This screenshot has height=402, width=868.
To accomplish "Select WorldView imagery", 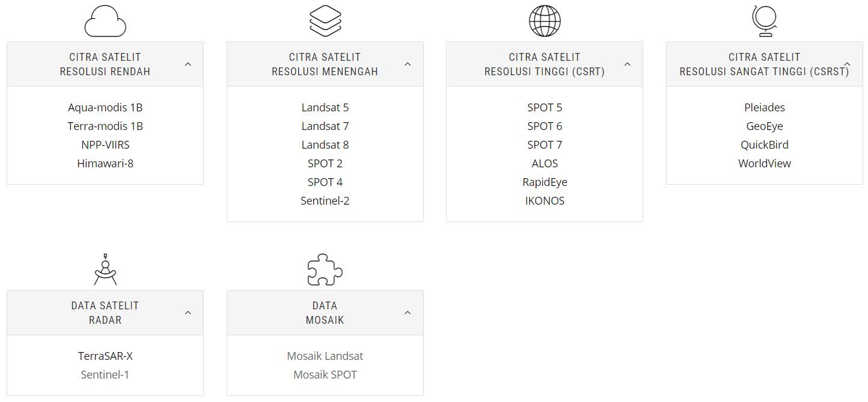I will pos(765,164).
